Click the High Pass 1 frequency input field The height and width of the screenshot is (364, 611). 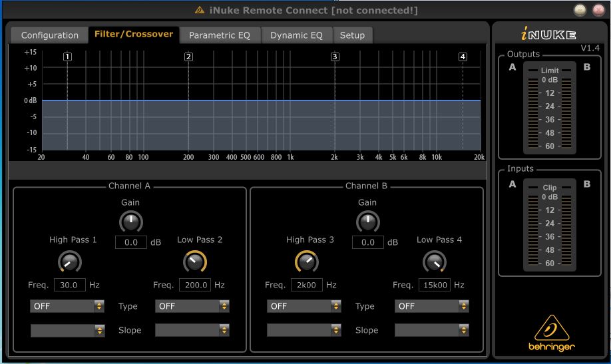pyautogui.click(x=69, y=285)
